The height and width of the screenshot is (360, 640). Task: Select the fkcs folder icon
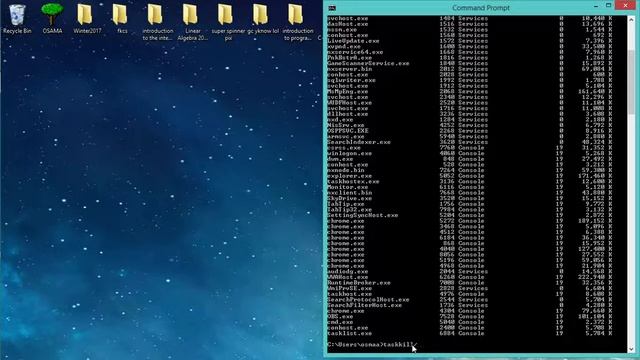[x=122, y=19]
